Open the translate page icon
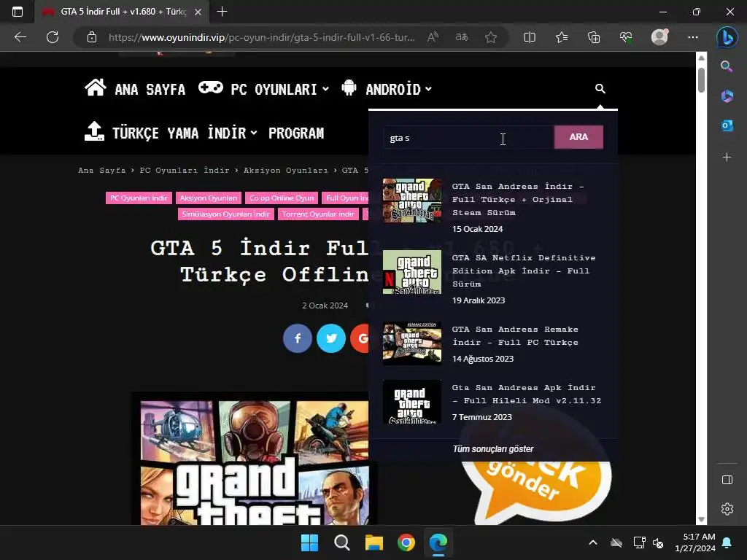 pos(462,37)
